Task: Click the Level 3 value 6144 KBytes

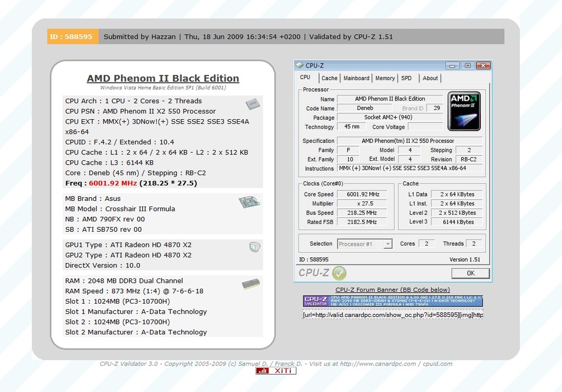Action: tap(457, 222)
